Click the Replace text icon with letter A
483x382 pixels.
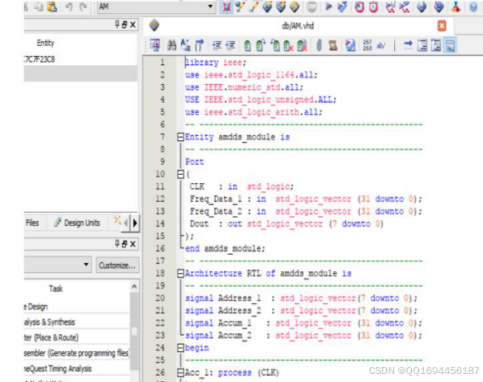[x=185, y=45]
